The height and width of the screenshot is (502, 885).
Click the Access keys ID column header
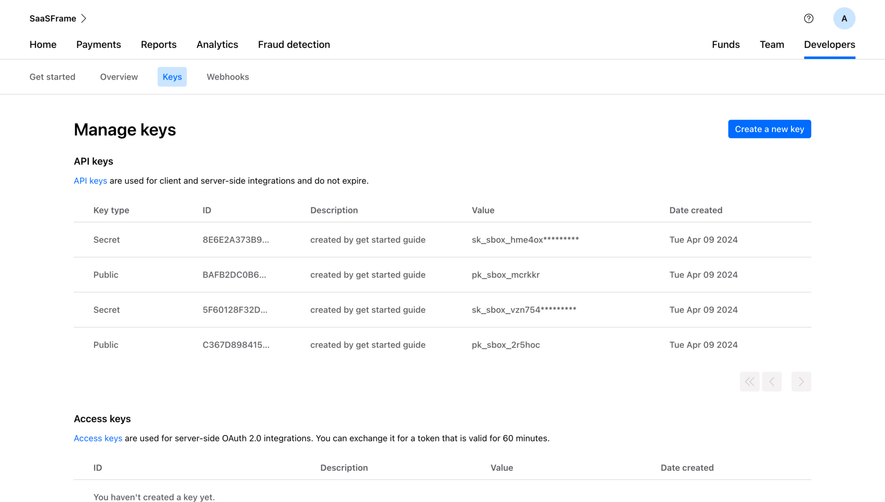pos(98,468)
